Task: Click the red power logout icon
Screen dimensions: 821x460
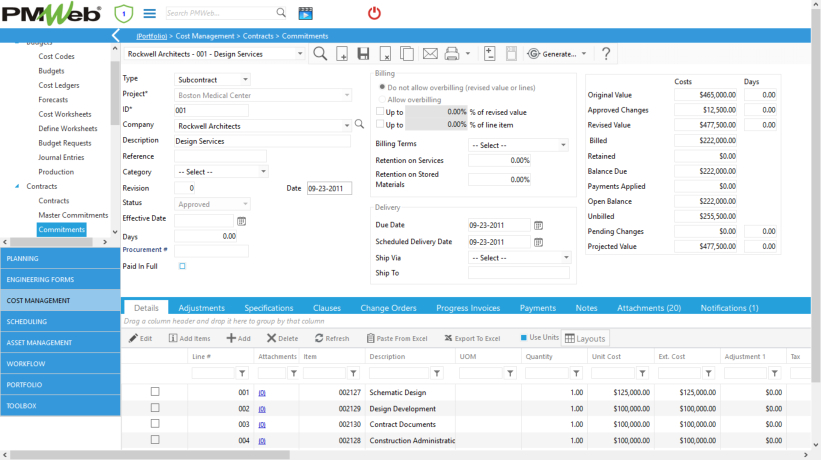Action: click(x=374, y=13)
